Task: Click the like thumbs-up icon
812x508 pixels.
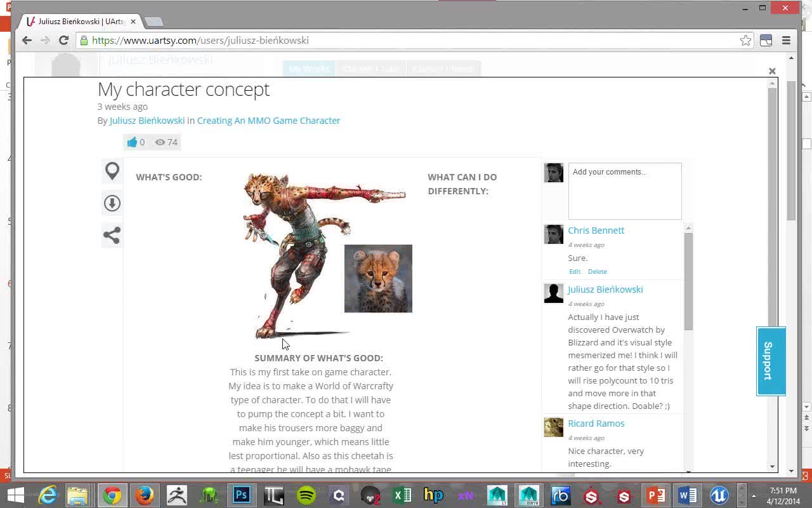Action: pyautogui.click(x=132, y=142)
